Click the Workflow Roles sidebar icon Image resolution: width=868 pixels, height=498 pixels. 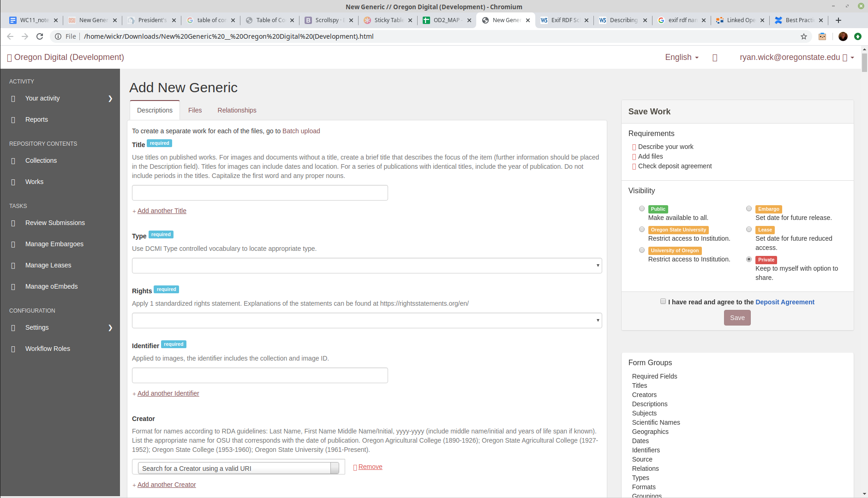click(x=13, y=349)
